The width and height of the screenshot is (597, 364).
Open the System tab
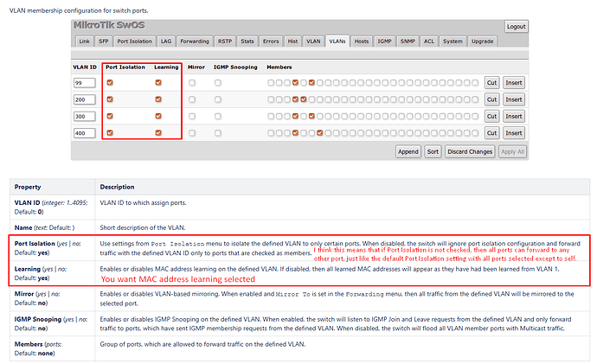453,42
